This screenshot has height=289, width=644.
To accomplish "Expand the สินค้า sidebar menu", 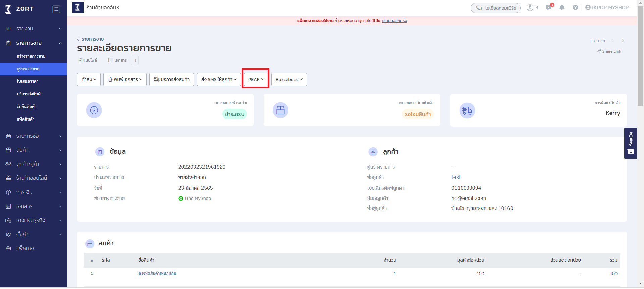I will tap(34, 150).
